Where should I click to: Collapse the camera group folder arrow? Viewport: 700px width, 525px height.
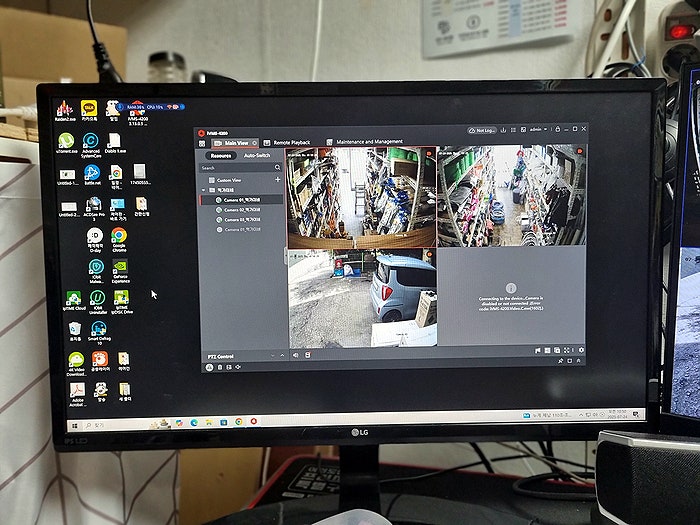pyautogui.click(x=204, y=190)
